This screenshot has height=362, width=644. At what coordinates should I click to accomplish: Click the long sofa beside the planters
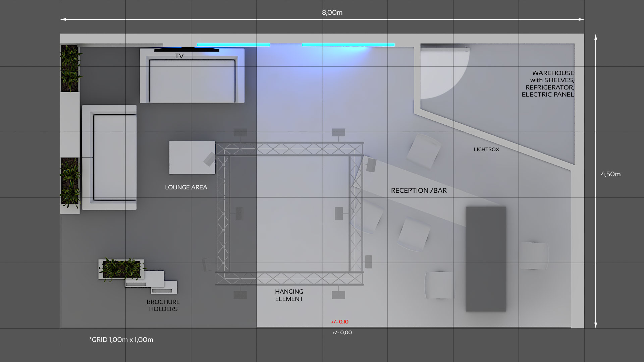click(x=109, y=158)
